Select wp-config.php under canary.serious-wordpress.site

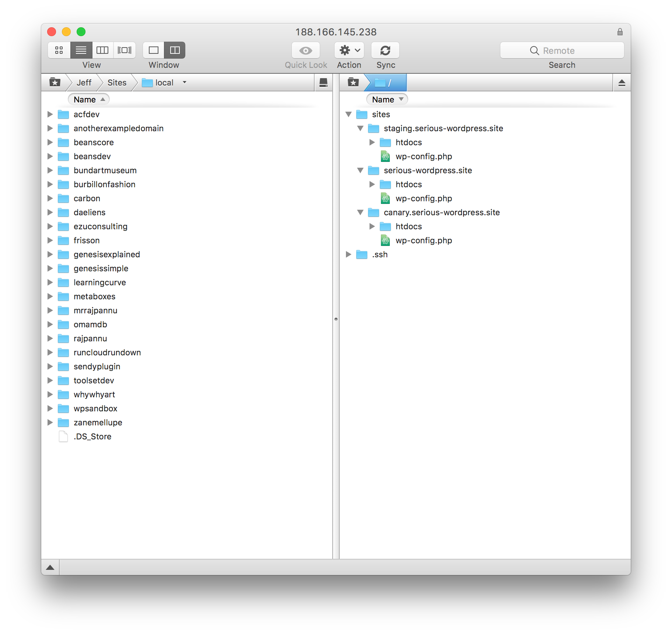424,240
